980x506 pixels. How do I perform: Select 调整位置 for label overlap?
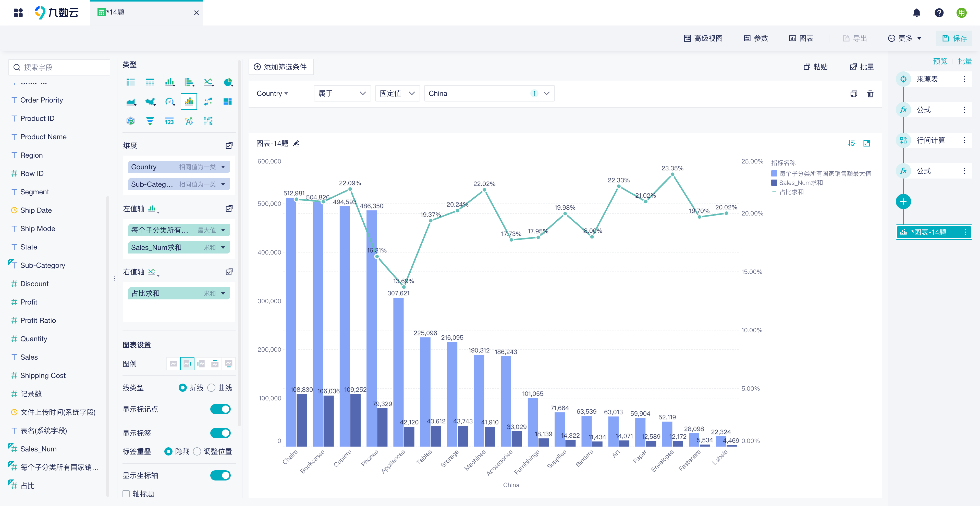click(x=197, y=452)
